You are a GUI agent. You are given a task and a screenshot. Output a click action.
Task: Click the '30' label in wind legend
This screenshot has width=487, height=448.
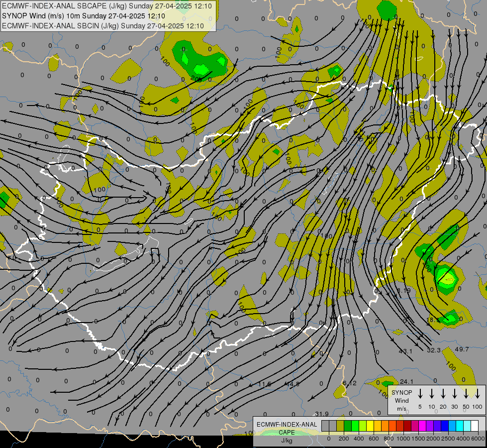(x=455, y=407)
